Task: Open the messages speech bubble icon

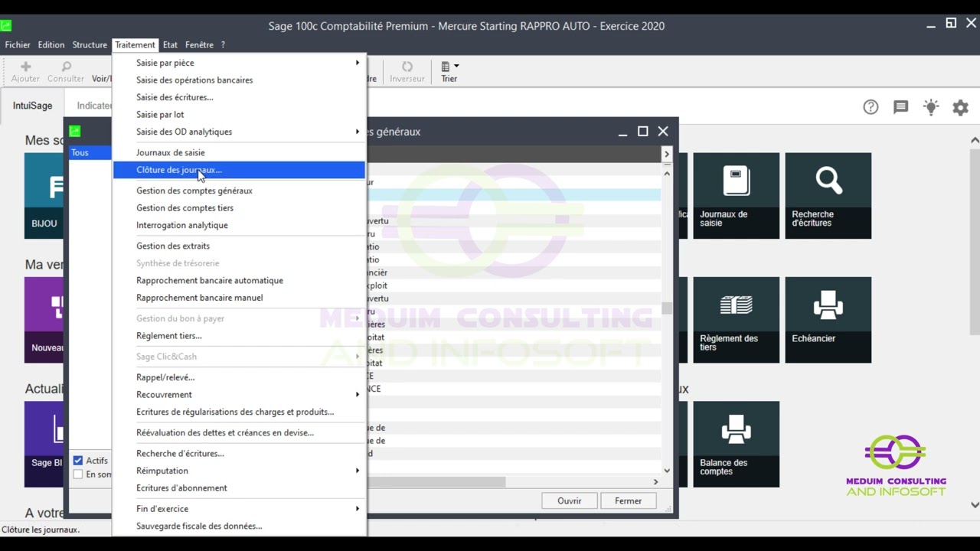Action: click(900, 107)
